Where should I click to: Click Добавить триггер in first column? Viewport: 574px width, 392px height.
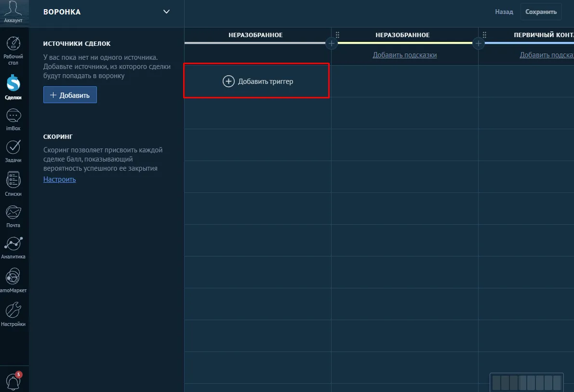click(258, 81)
